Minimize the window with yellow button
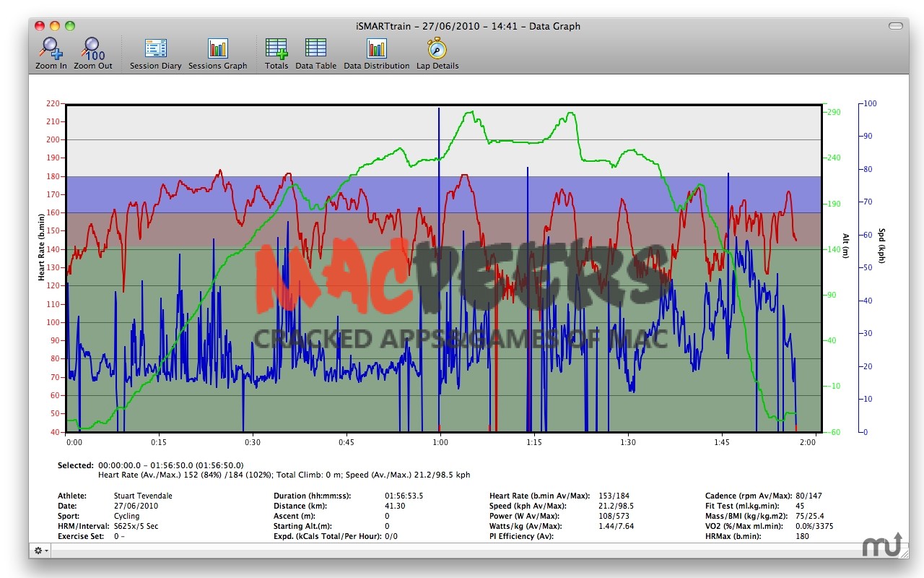The height and width of the screenshot is (578, 924). click(54, 26)
